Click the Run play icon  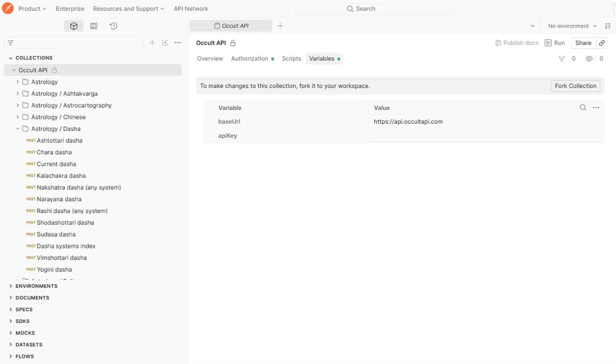click(x=548, y=43)
